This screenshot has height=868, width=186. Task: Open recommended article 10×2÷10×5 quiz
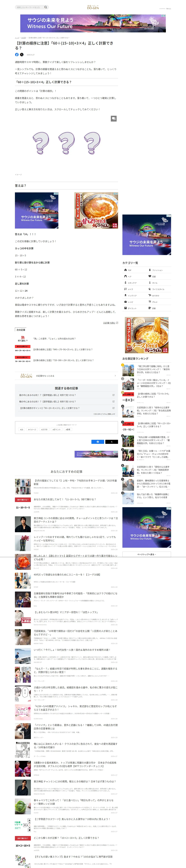66,843
